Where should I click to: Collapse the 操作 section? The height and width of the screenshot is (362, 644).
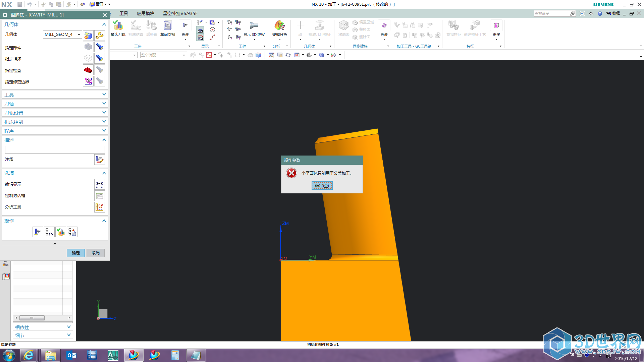[55, 221]
